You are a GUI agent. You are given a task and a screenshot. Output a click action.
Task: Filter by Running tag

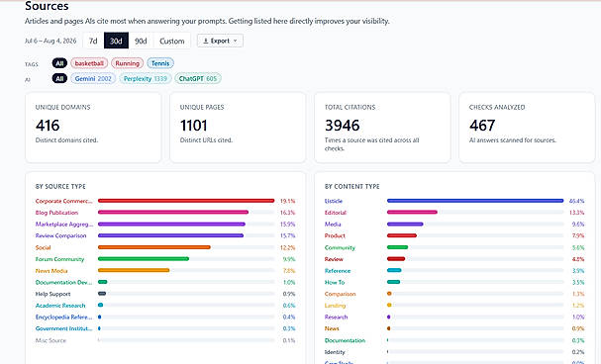point(128,63)
